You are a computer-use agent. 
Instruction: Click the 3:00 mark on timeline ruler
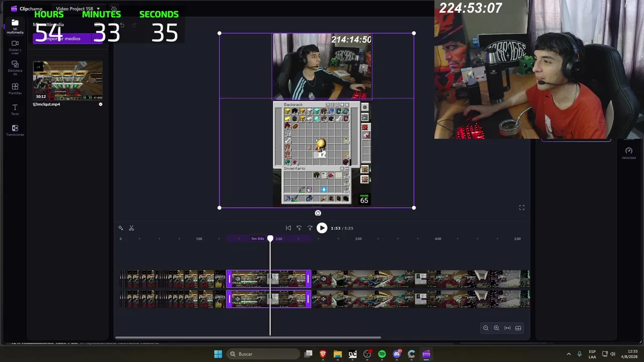pyautogui.click(x=358, y=239)
